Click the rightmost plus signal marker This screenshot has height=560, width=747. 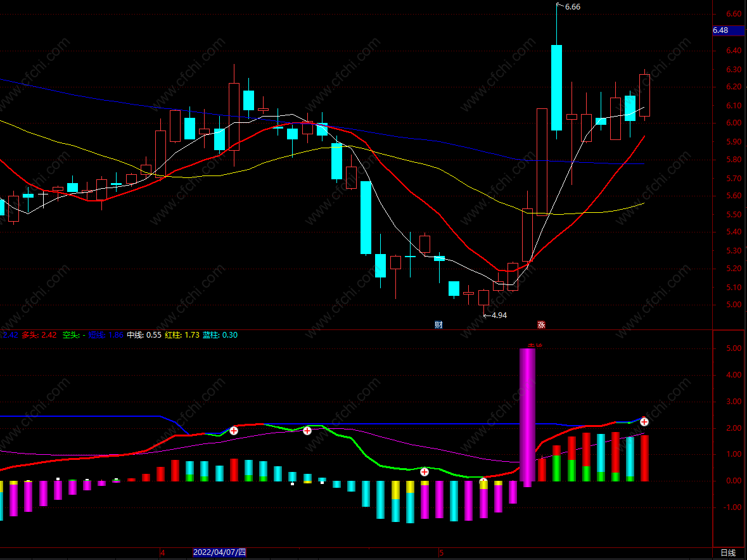pos(644,422)
